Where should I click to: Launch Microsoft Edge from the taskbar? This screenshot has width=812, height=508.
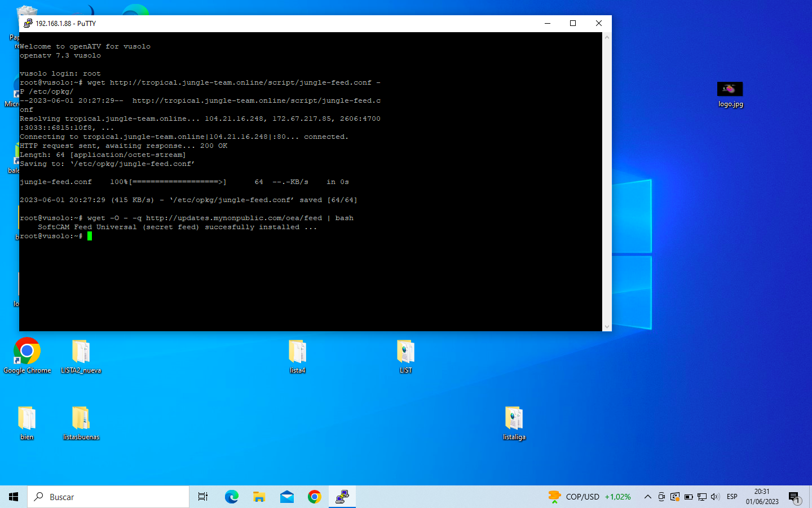click(x=231, y=497)
